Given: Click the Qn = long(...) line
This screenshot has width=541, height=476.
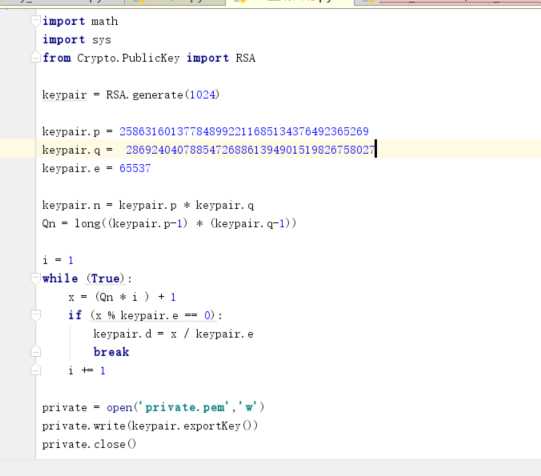Looking at the screenshot, I should 169,224.
